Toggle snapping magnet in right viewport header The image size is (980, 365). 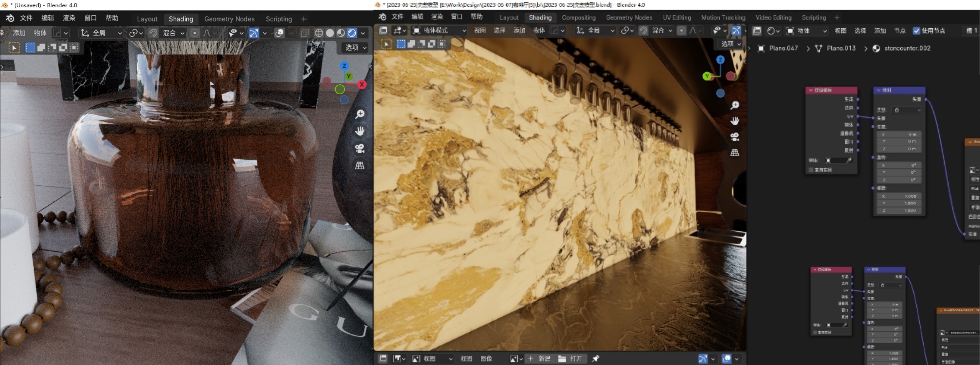pos(643,31)
